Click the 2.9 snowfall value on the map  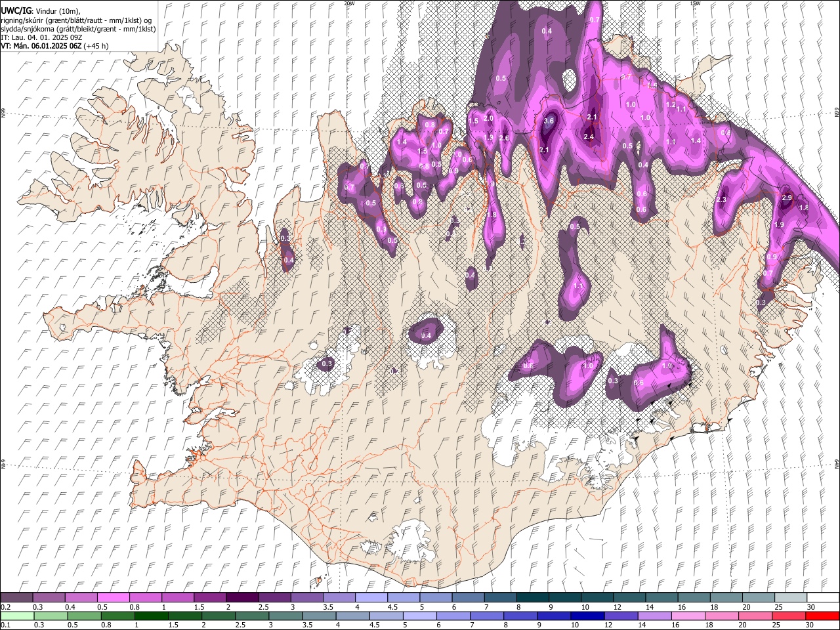click(x=787, y=198)
